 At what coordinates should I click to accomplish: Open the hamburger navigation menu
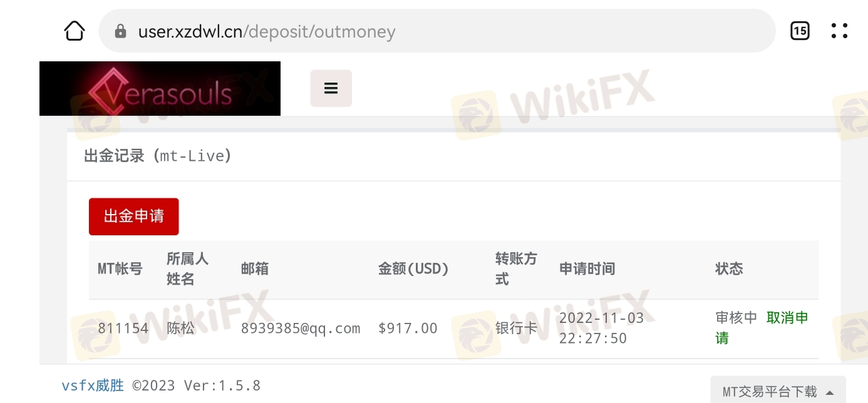coord(331,88)
